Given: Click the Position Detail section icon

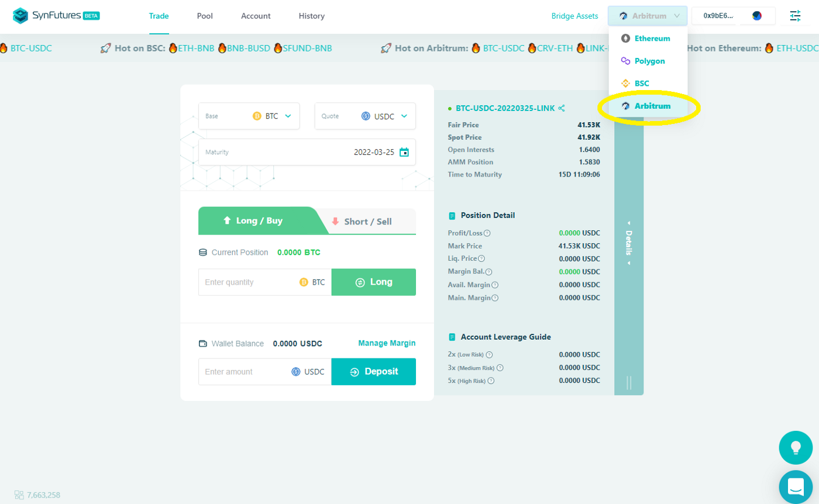Looking at the screenshot, I should click(452, 216).
